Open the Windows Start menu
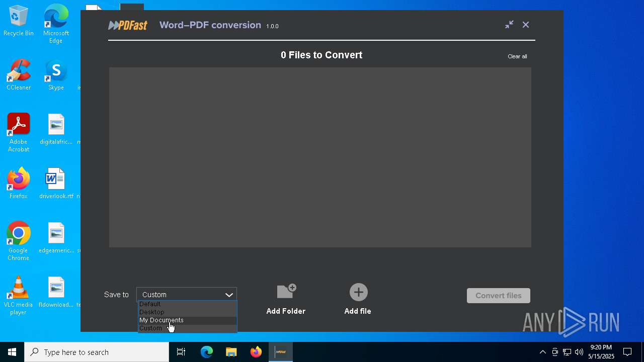Screen dimensions: 644x362 (x=12, y=352)
